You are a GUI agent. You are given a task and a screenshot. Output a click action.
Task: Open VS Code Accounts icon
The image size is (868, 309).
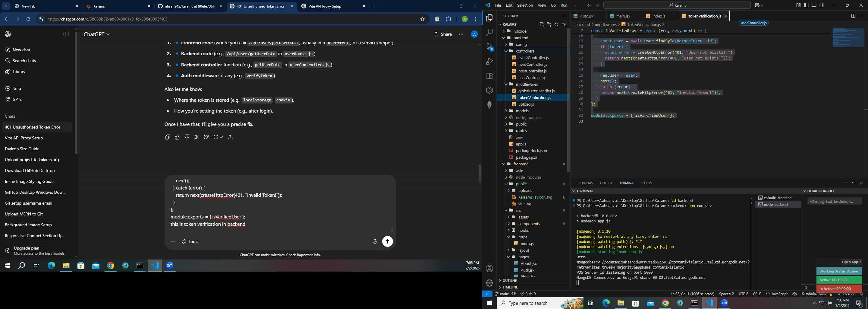[489, 269]
